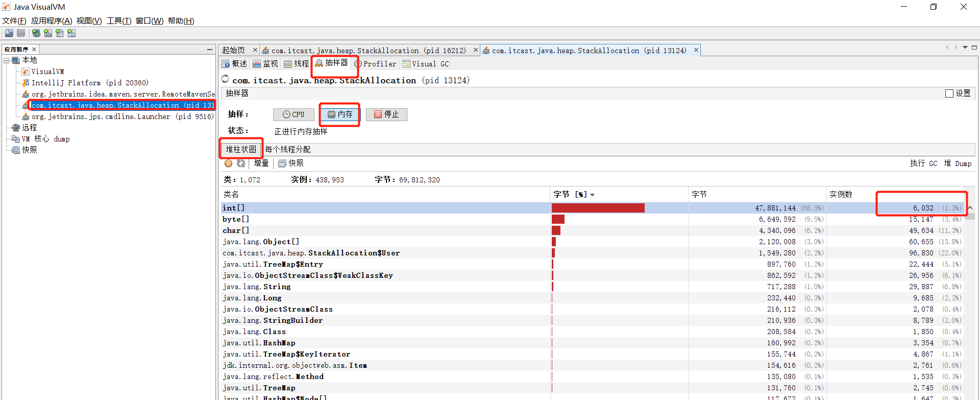Minimize the 应用程序 panel with dash
The width and height of the screenshot is (980, 400).
[210, 50]
